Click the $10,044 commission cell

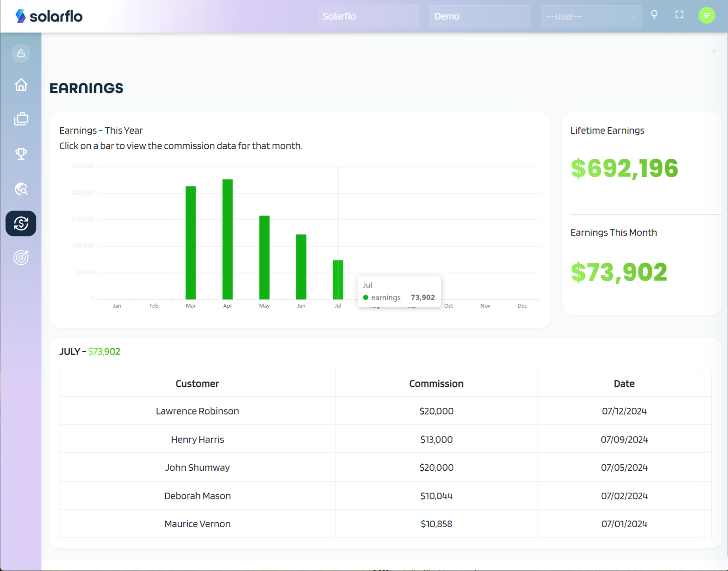point(436,496)
